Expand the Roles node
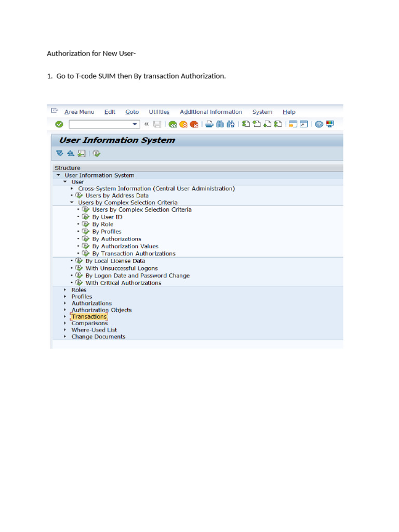The width and height of the screenshot is (399, 532). point(65,290)
